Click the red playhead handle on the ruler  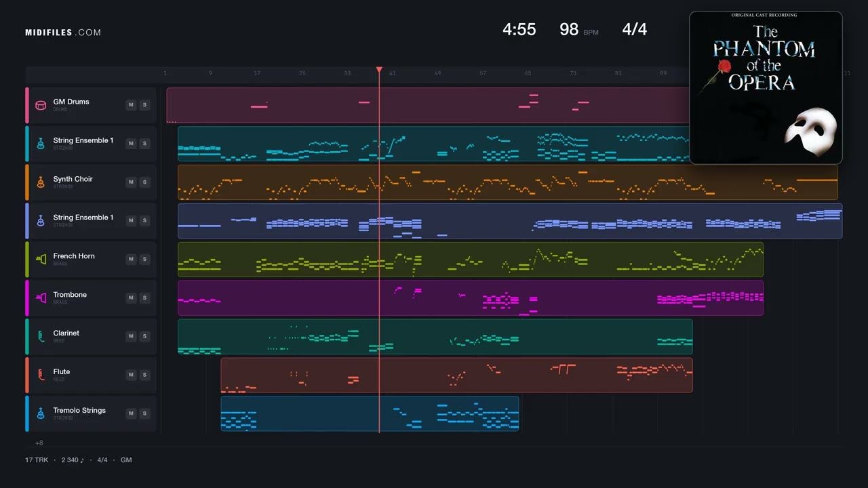tap(379, 70)
